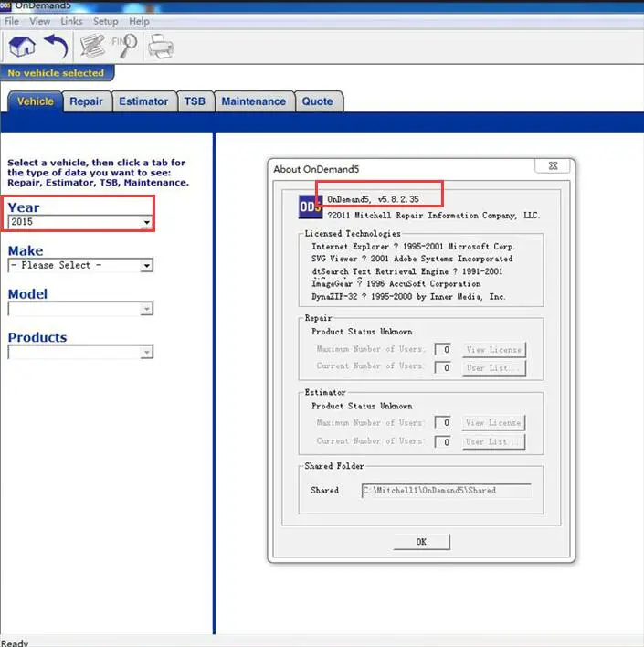The height and width of the screenshot is (647, 644).
Task: Click Estimator Maximum Number of Users field
Action: click(443, 422)
